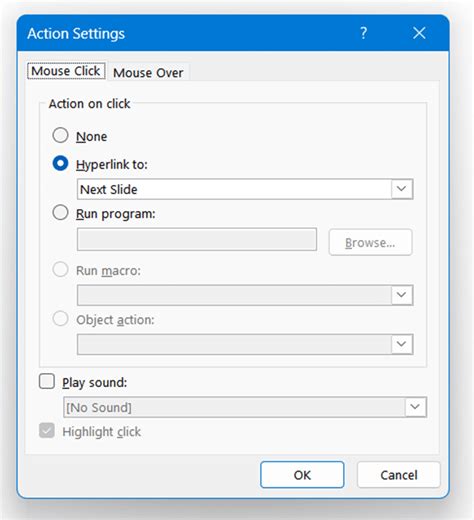474x520 pixels.
Task: Close the Action Settings dialog
Action: click(419, 33)
